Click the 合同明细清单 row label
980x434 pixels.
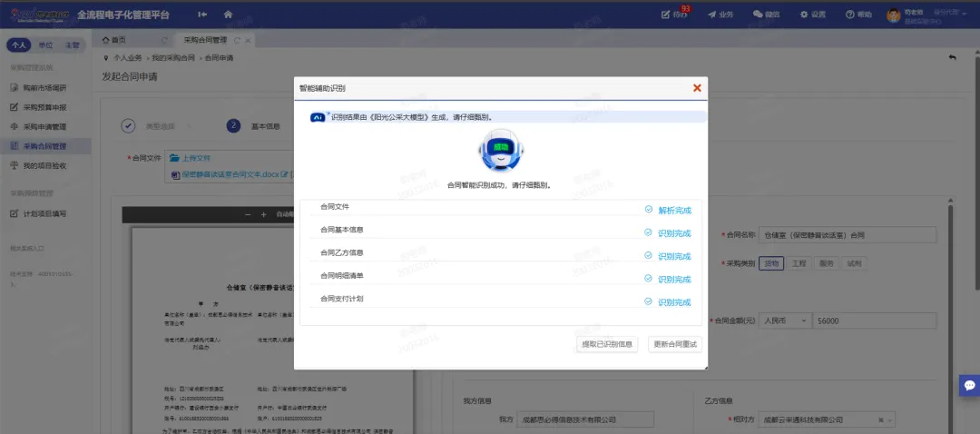(x=342, y=275)
